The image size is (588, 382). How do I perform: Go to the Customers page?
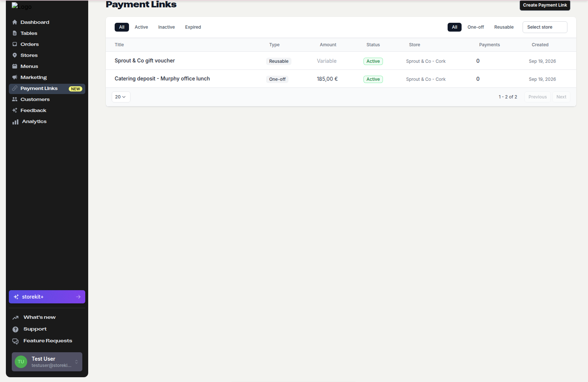[47, 100]
